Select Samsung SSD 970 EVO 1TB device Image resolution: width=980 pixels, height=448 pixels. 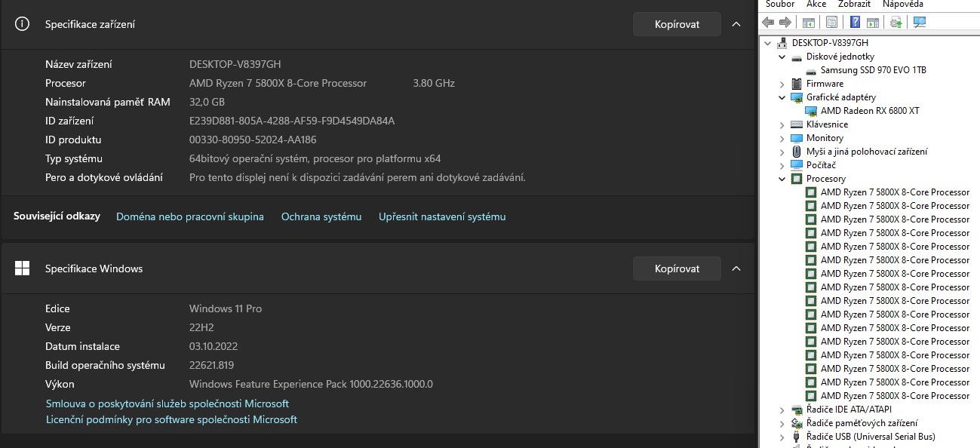tap(873, 70)
